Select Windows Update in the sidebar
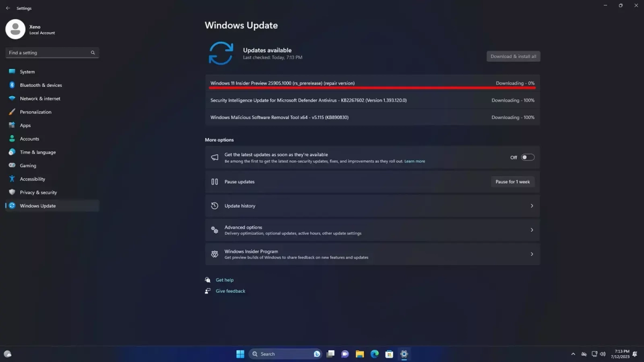Image resolution: width=644 pixels, height=362 pixels. tap(52, 206)
